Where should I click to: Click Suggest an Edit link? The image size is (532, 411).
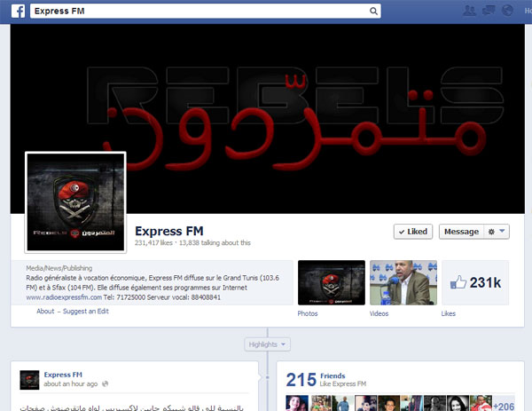[x=86, y=312]
